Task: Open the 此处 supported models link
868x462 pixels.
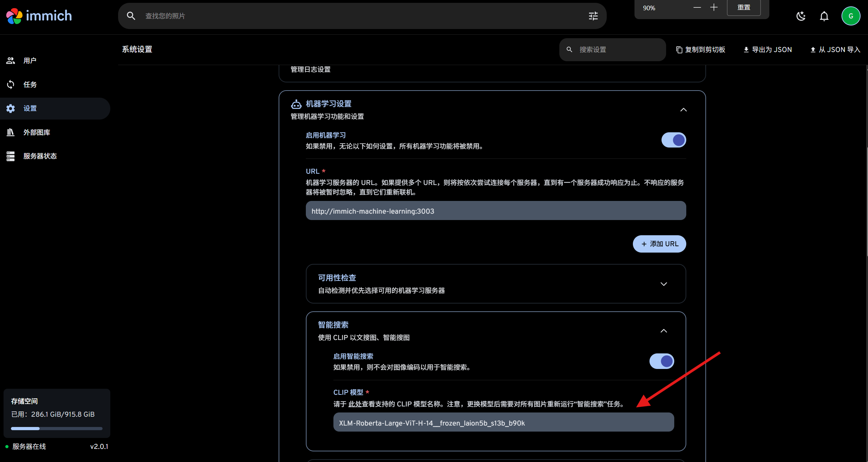Action: (355, 404)
